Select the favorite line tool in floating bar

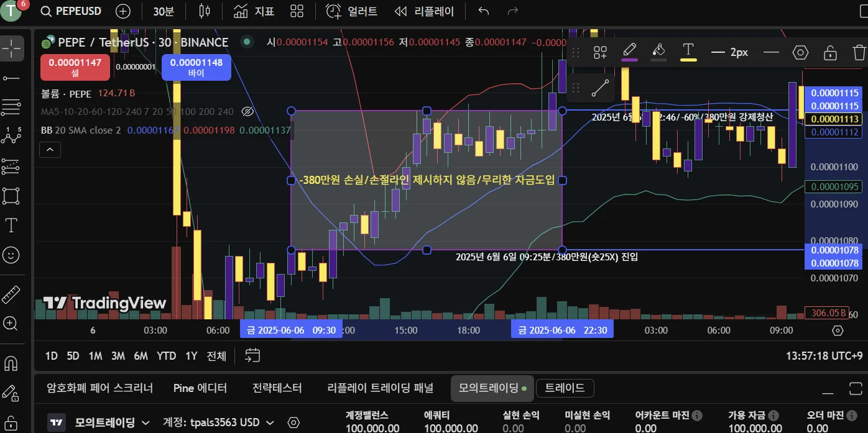[600, 88]
